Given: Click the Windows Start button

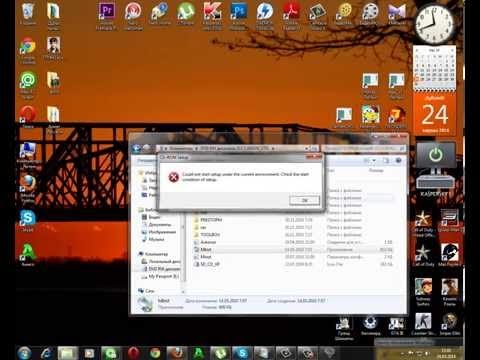Looking at the screenshot, I should click(x=24, y=353).
